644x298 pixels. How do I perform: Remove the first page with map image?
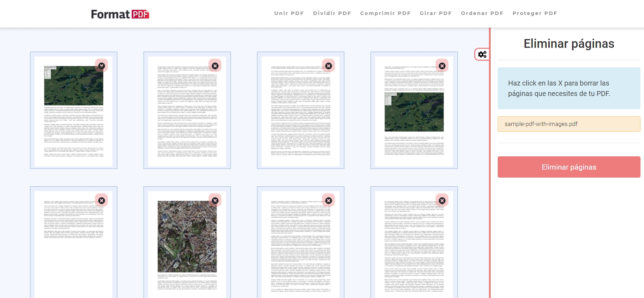(x=102, y=66)
